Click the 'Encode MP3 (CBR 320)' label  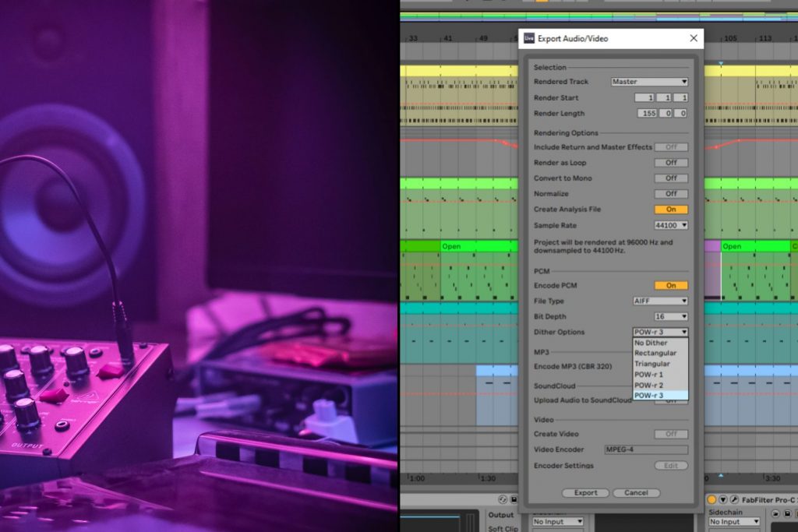point(573,366)
